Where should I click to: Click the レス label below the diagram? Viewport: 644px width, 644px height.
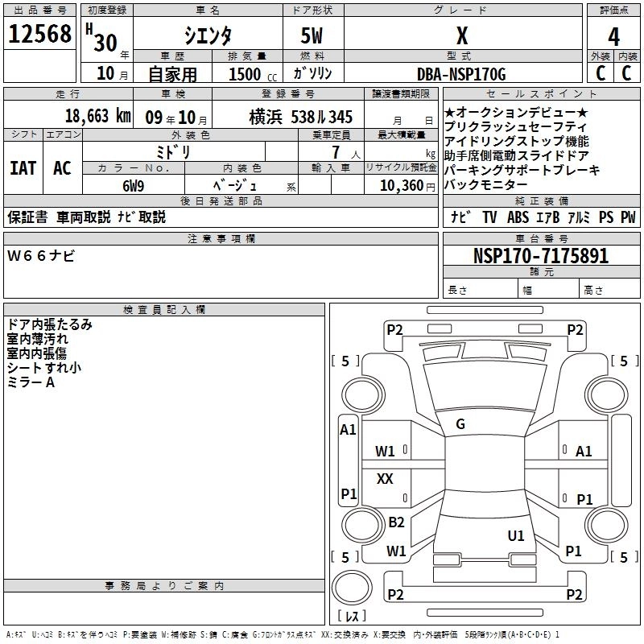[x=351, y=617]
